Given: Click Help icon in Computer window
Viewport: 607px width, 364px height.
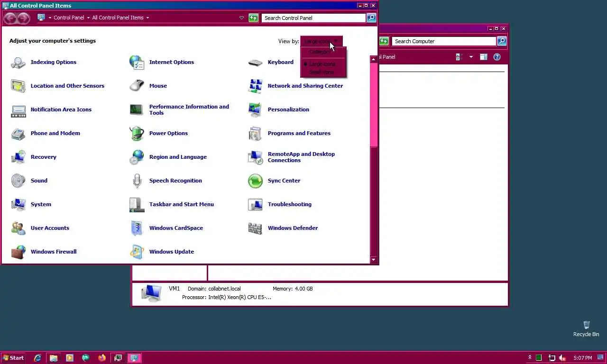Looking at the screenshot, I should 497,57.
